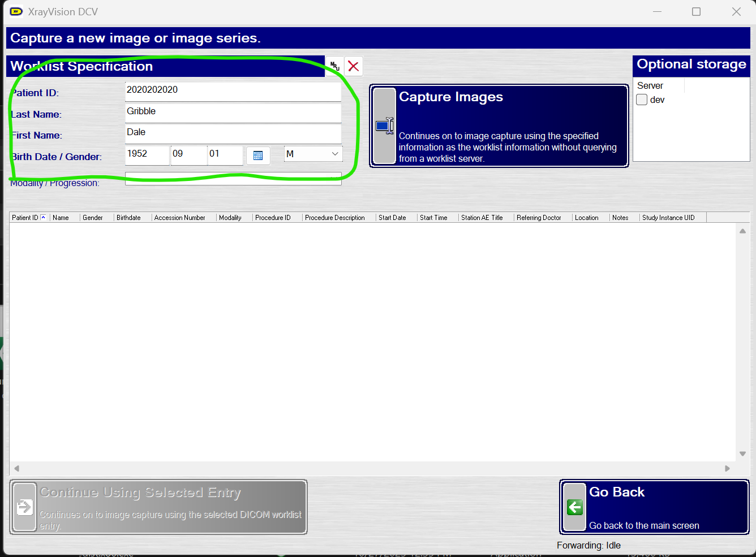Image resolution: width=756 pixels, height=557 pixels.
Task: Click the horizontal scrollbar right arrow
Action: [x=728, y=468]
